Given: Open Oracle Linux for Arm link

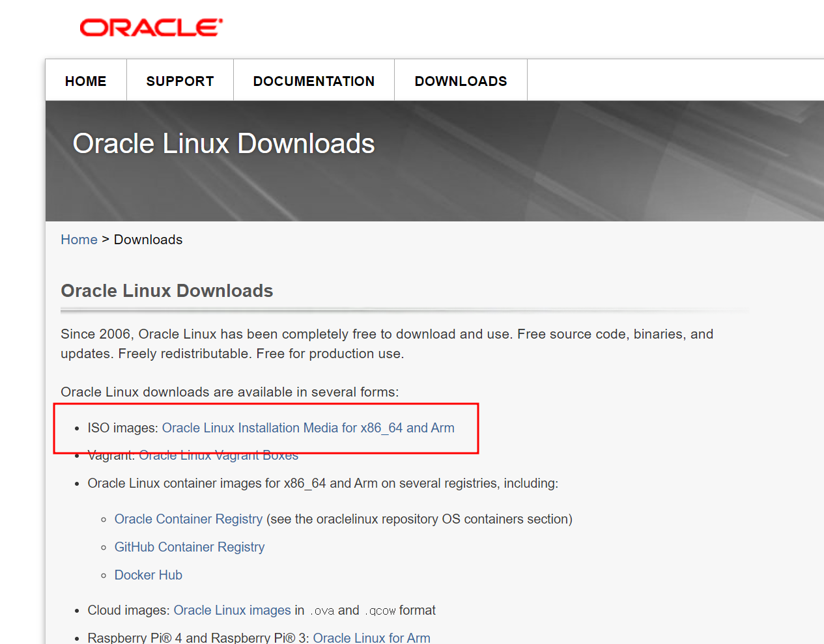Looking at the screenshot, I should point(371,637).
